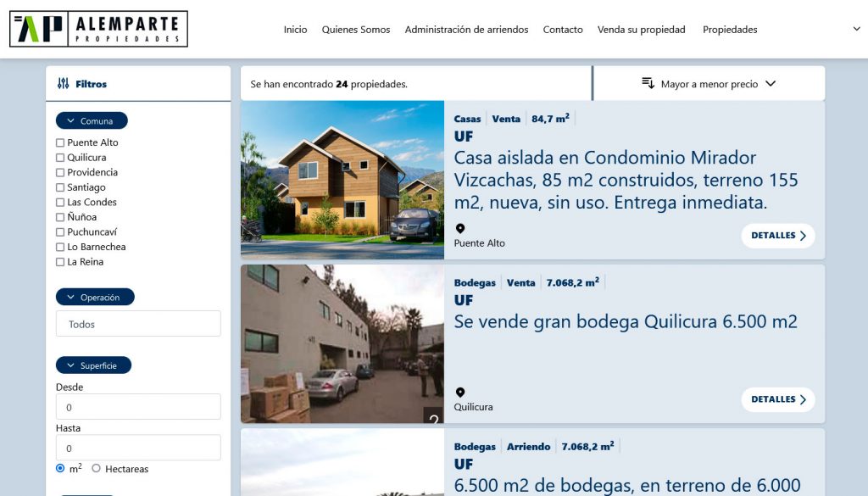Select the m² surface unit radio

pyautogui.click(x=60, y=468)
